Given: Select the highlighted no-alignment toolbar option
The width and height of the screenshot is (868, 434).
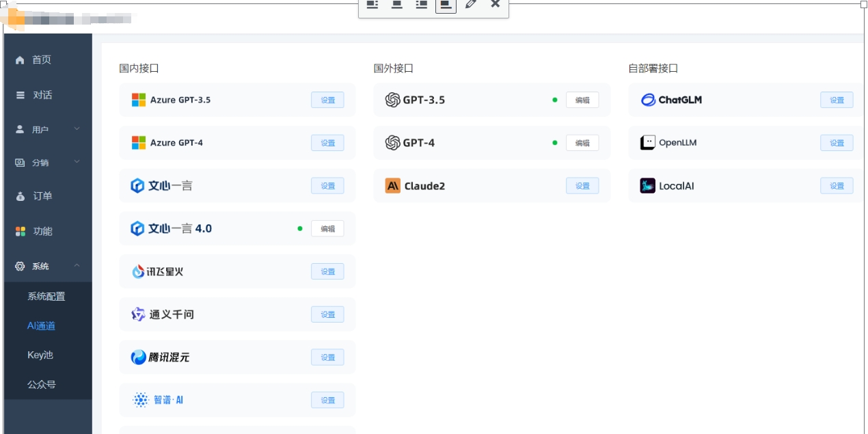Looking at the screenshot, I should 446,5.
